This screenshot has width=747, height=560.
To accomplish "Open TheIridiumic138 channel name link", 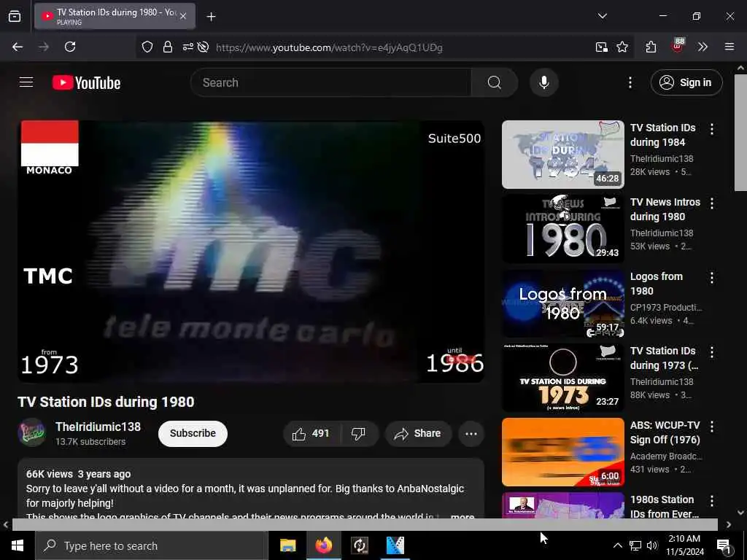I will click(98, 427).
